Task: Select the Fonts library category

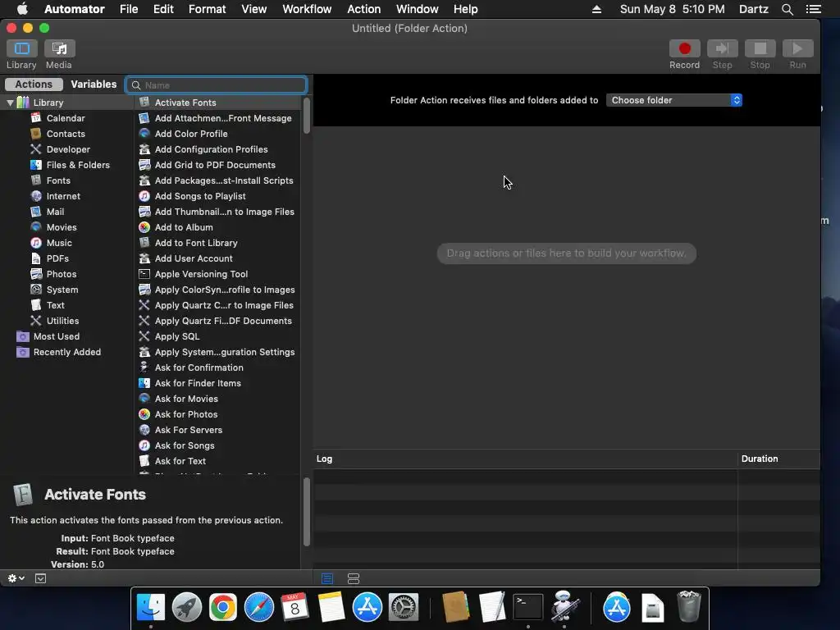Action: (x=58, y=180)
